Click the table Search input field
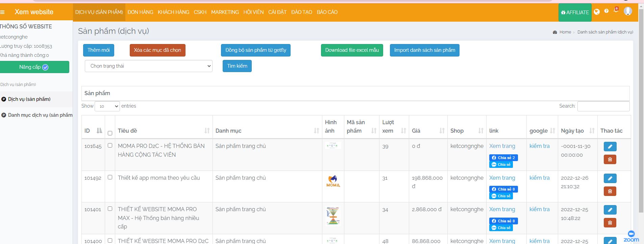The width and height of the screenshot is (644, 244). click(603, 106)
